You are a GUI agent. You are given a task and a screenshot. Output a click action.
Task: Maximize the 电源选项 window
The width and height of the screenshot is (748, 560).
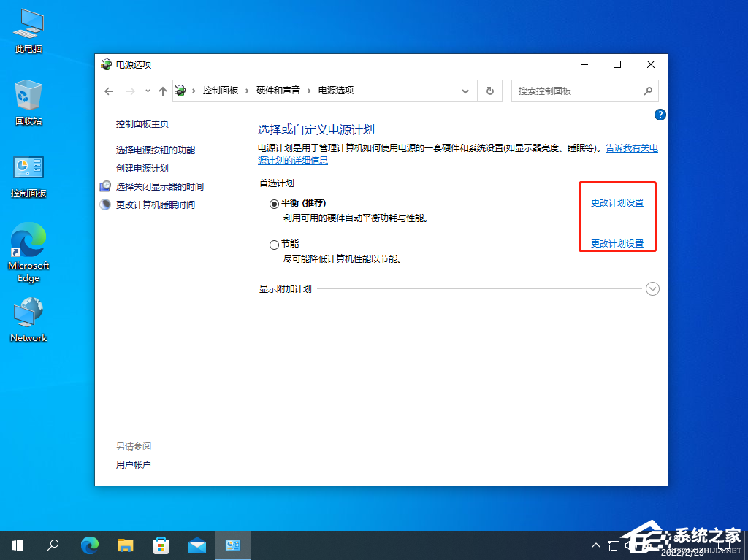point(617,64)
